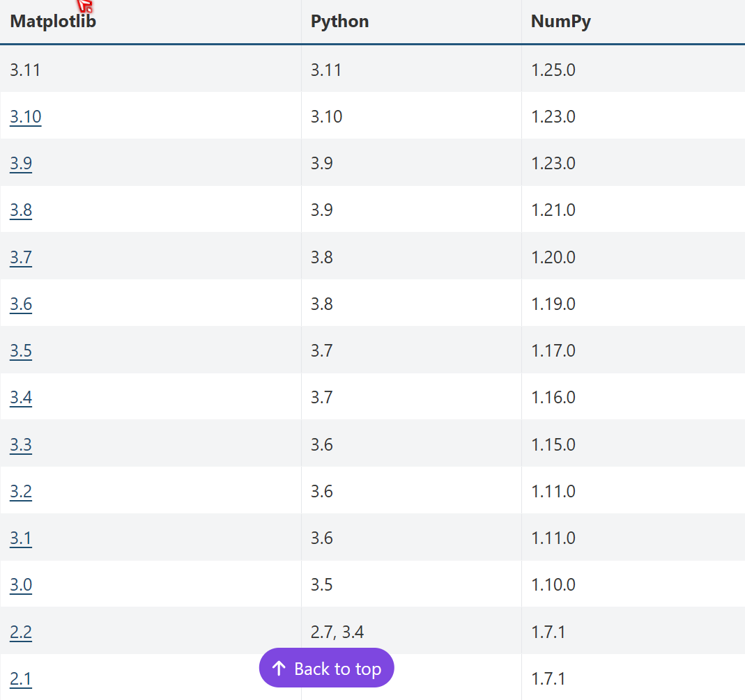Open the Matplotlib 3.6 version link
Image resolution: width=745 pixels, height=700 pixels.
(21, 304)
